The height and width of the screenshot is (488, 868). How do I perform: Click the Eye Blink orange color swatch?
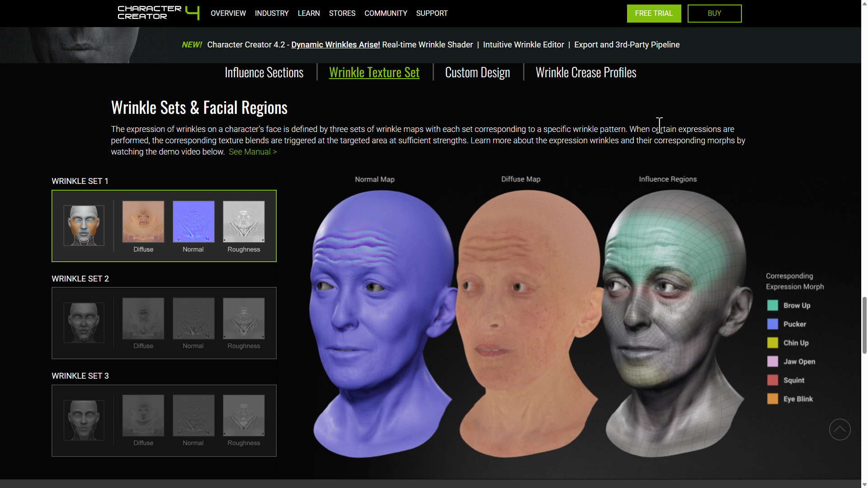773,399
